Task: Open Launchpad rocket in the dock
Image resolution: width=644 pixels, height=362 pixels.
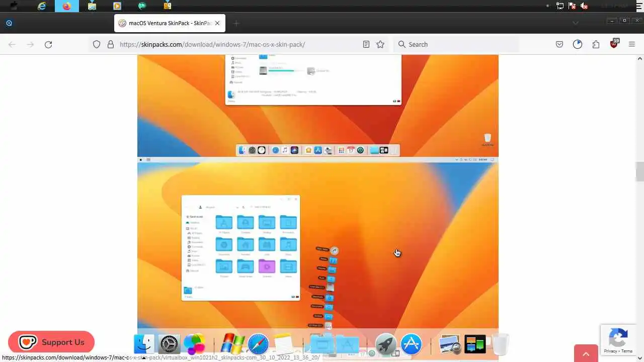Action: (386, 344)
